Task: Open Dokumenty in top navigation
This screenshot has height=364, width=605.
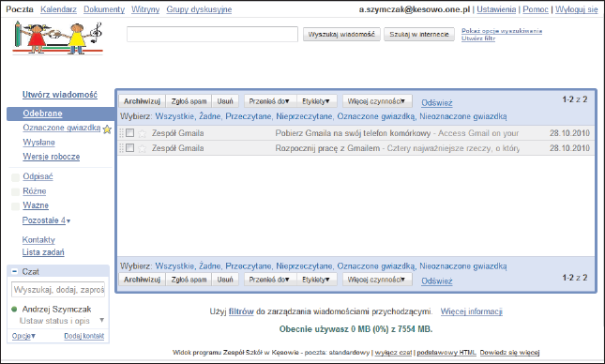Action: click(x=104, y=9)
